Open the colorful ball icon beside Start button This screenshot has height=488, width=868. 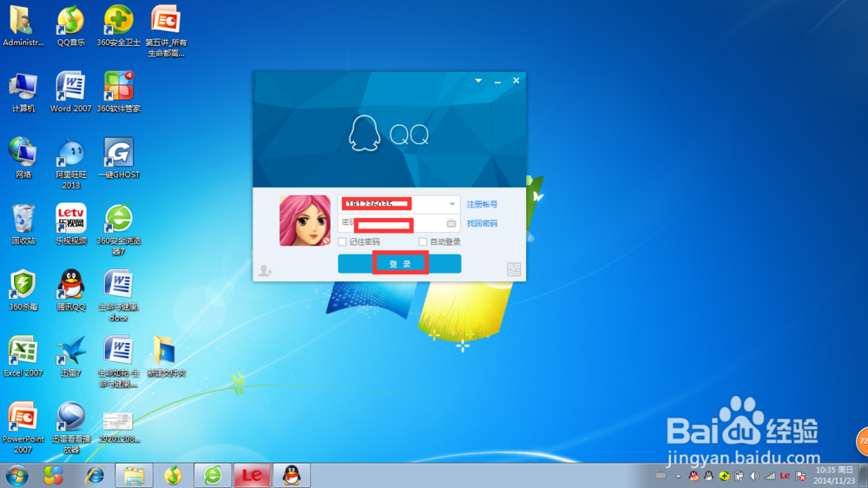[x=54, y=476]
